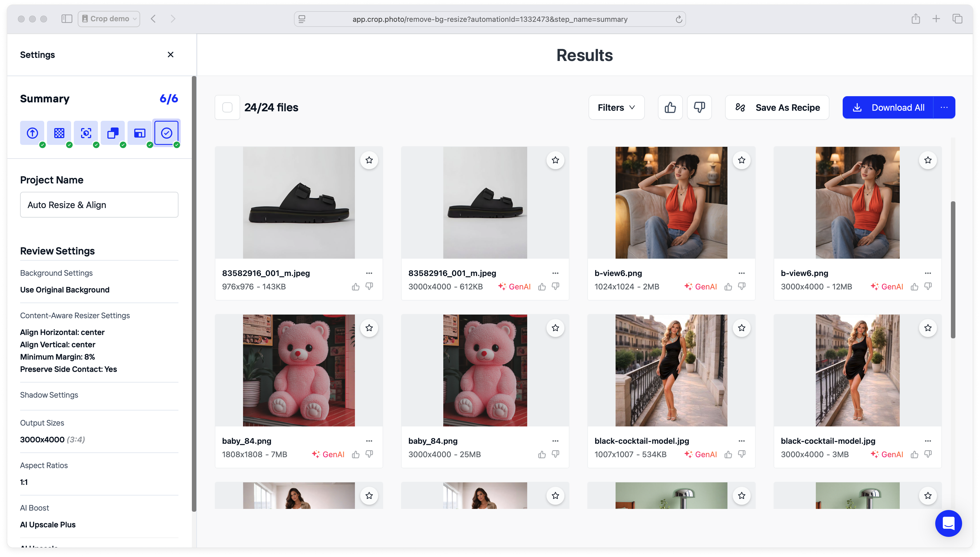Dislike the 3000x4000 sandal image
The height and width of the screenshot is (557, 980).
[x=555, y=287]
